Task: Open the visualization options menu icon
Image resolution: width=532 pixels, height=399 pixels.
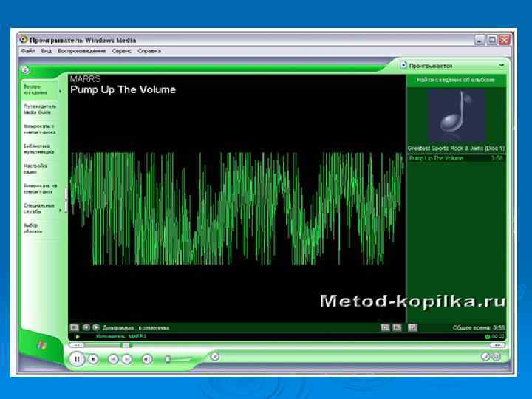Action: pos(75,327)
